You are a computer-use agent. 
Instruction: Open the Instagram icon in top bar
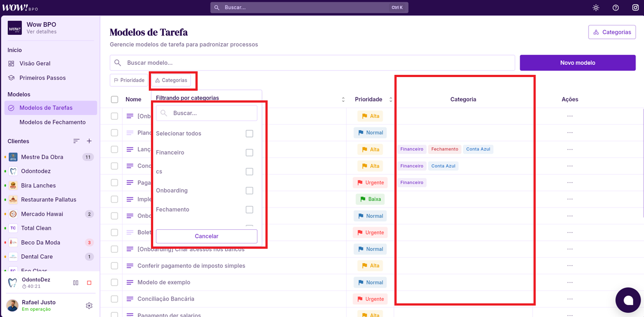coord(635,7)
